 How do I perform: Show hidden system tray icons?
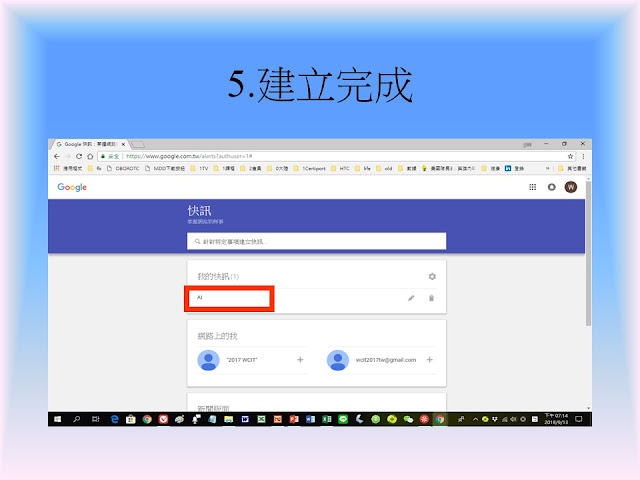click(475, 419)
